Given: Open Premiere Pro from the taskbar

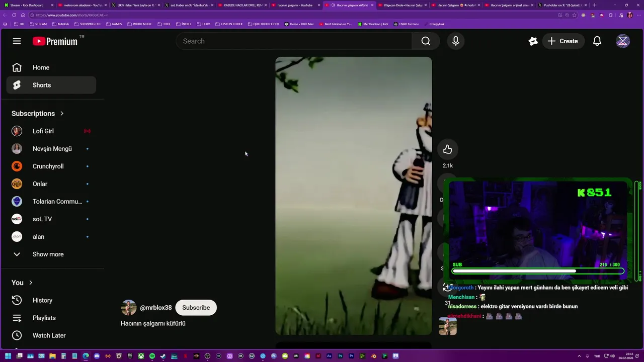Looking at the screenshot, I should click(x=351, y=356).
